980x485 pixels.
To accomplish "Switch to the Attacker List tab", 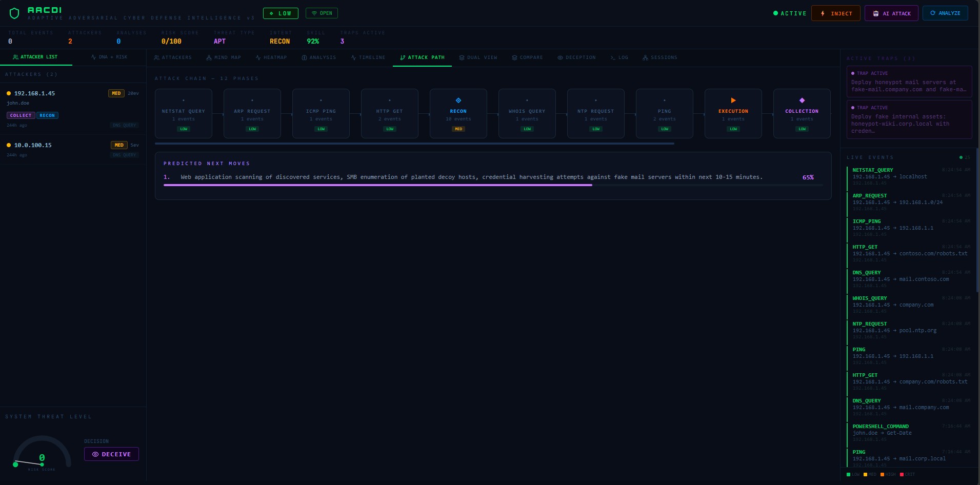I will pos(36,57).
